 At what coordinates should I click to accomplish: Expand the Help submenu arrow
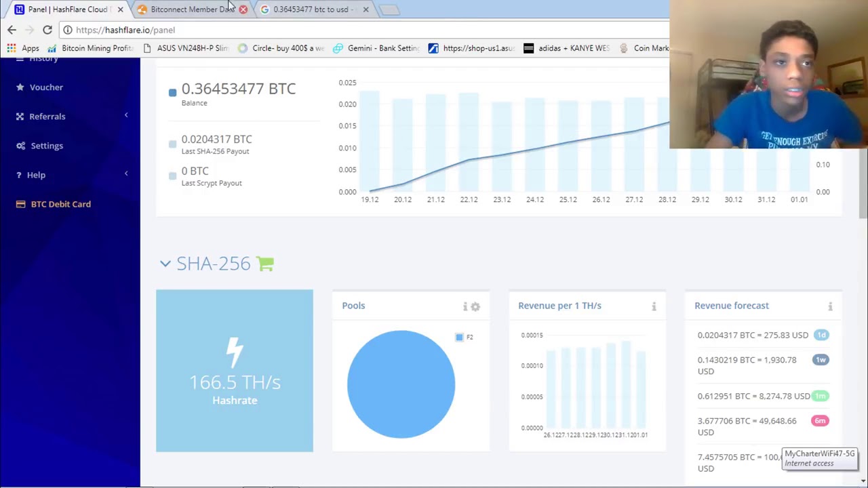click(x=126, y=174)
